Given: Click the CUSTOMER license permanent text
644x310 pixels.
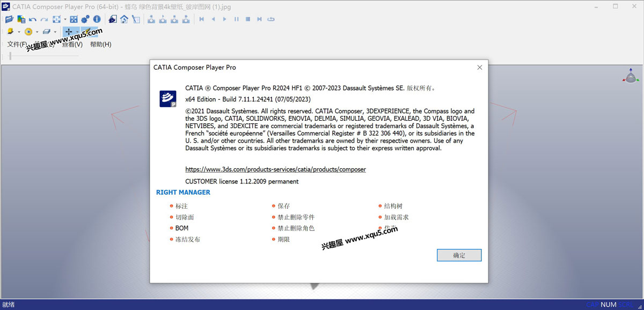Looking at the screenshot, I should (242, 181).
